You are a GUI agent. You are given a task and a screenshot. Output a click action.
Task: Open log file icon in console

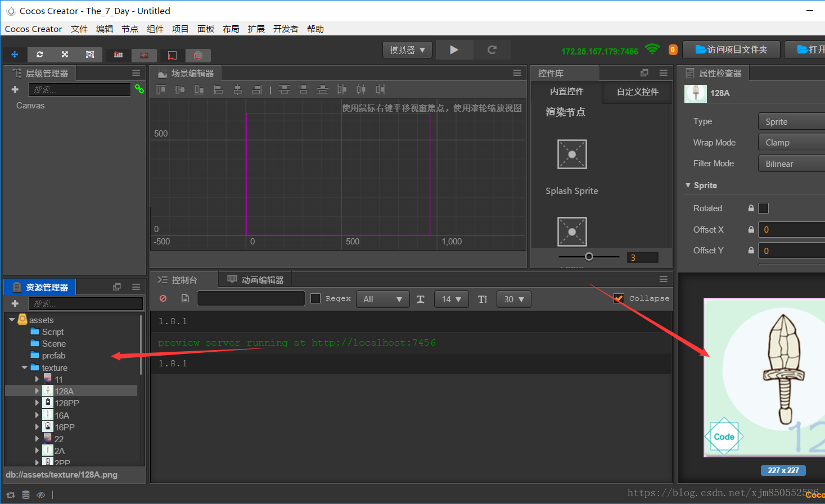point(185,298)
